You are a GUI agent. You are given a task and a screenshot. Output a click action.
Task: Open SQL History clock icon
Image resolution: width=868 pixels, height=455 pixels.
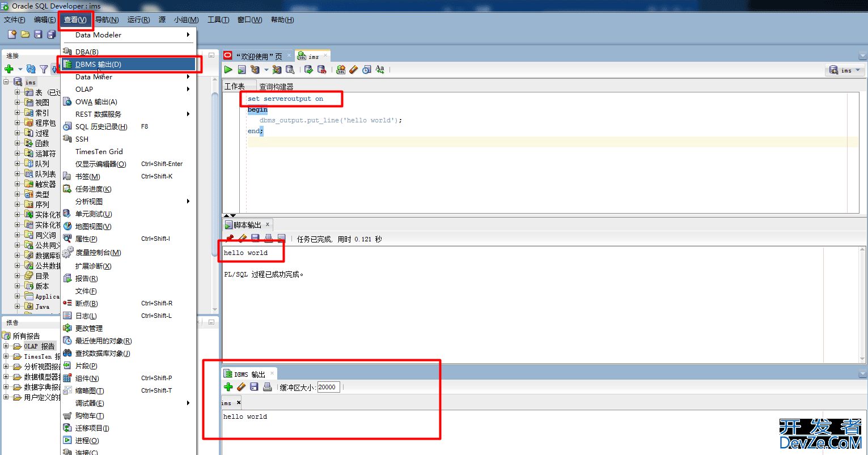pyautogui.click(x=366, y=69)
